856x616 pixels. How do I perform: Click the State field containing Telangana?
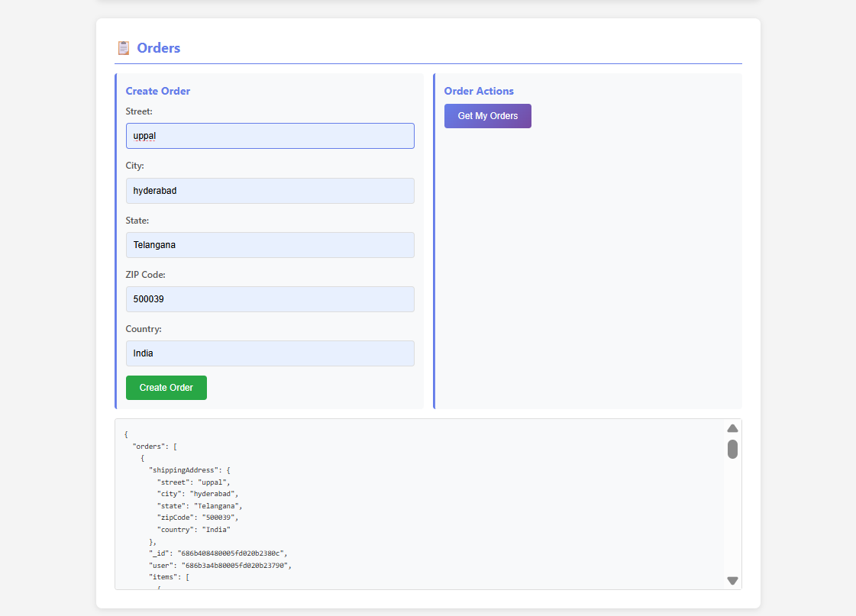270,245
